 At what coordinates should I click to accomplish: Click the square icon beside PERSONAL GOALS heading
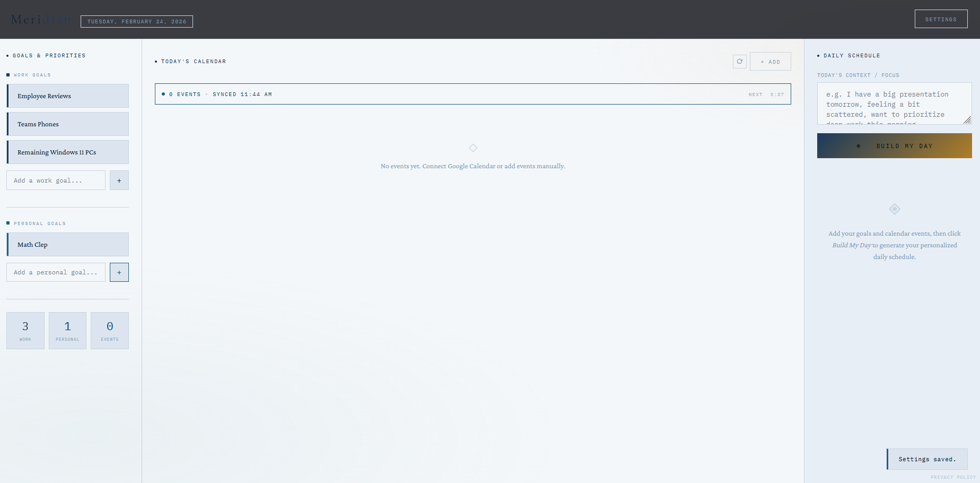point(8,223)
